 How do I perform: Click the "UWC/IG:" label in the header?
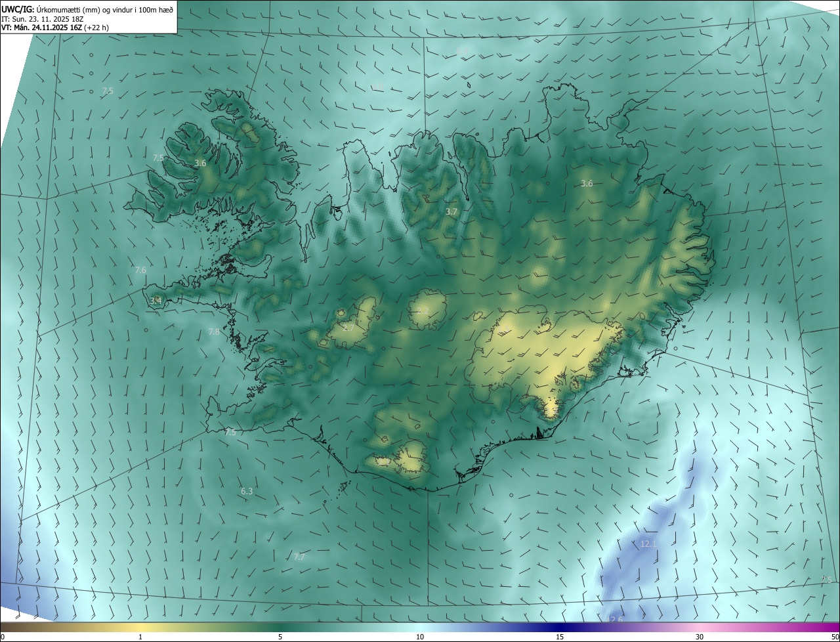18,9
